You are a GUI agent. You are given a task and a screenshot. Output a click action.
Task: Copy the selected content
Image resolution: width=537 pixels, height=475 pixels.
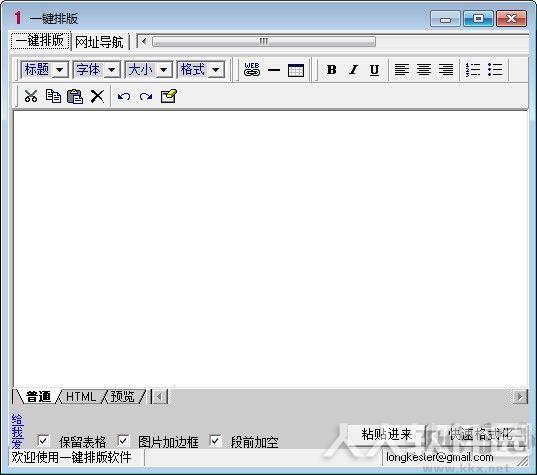[53, 96]
